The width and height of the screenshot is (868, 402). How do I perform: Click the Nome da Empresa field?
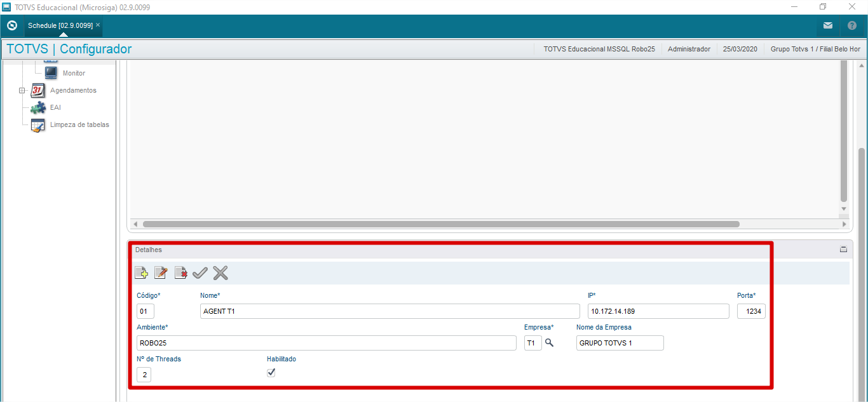(x=620, y=343)
